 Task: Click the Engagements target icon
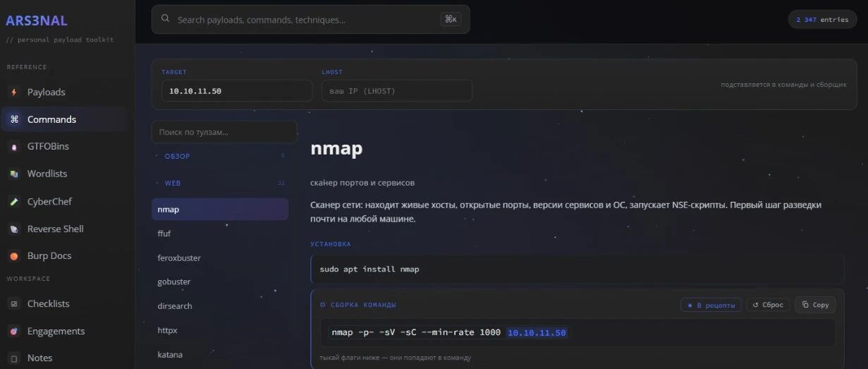click(x=14, y=332)
